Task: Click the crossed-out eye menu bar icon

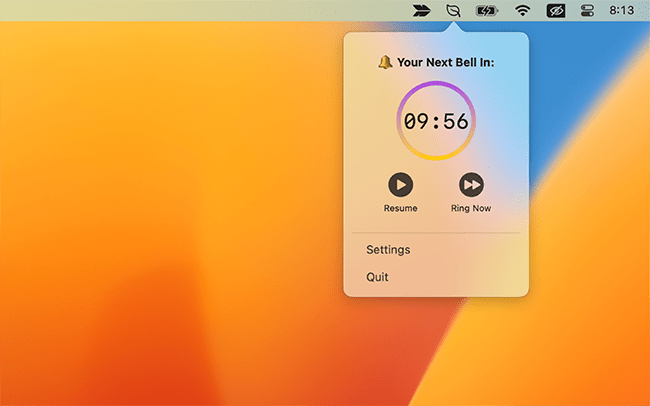Action: pyautogui.click(x=556, y=11)
